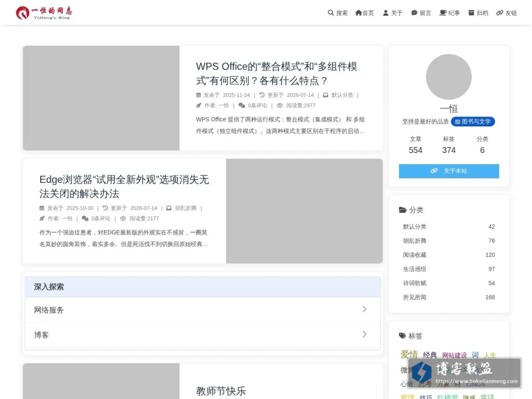Expand the 网络服务 row chevron
Screen dimensions: 532x399
(x=364, y=309)
